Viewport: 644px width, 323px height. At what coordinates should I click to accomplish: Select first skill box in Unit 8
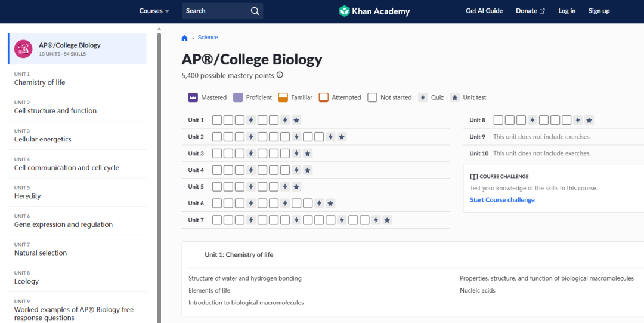click(x=498, y=120)
